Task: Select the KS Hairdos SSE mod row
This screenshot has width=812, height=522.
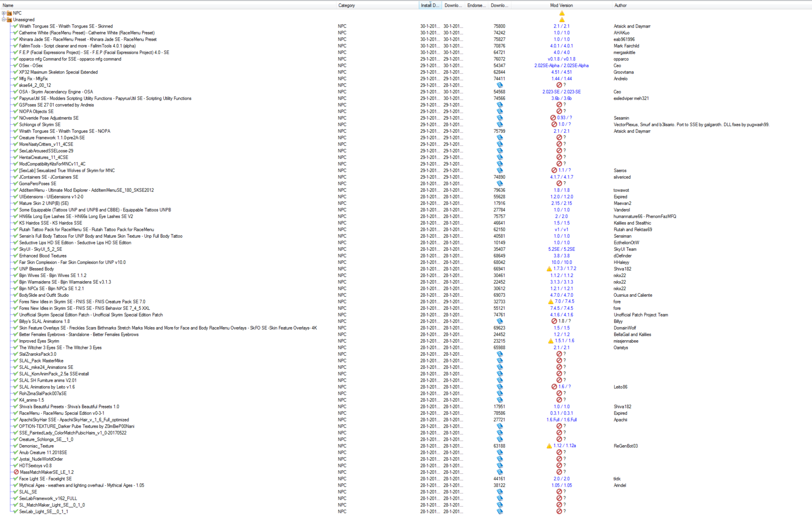Action: [406, 223]
